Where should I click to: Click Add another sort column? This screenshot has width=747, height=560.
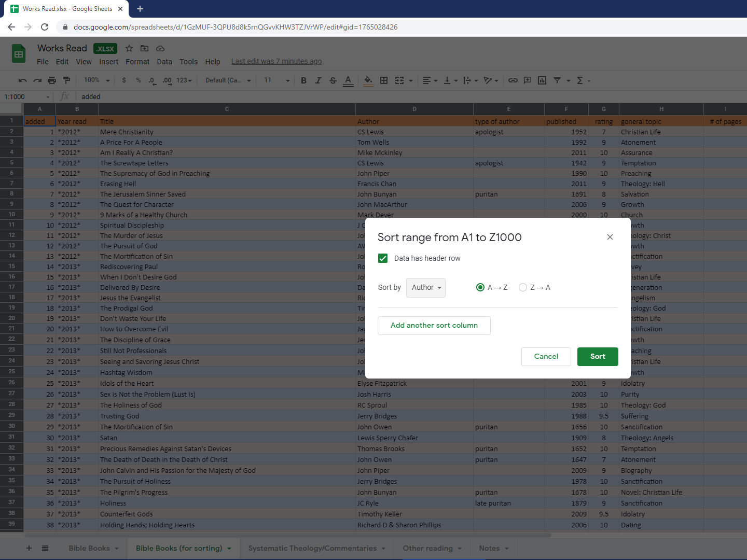(x=434, y=326)
